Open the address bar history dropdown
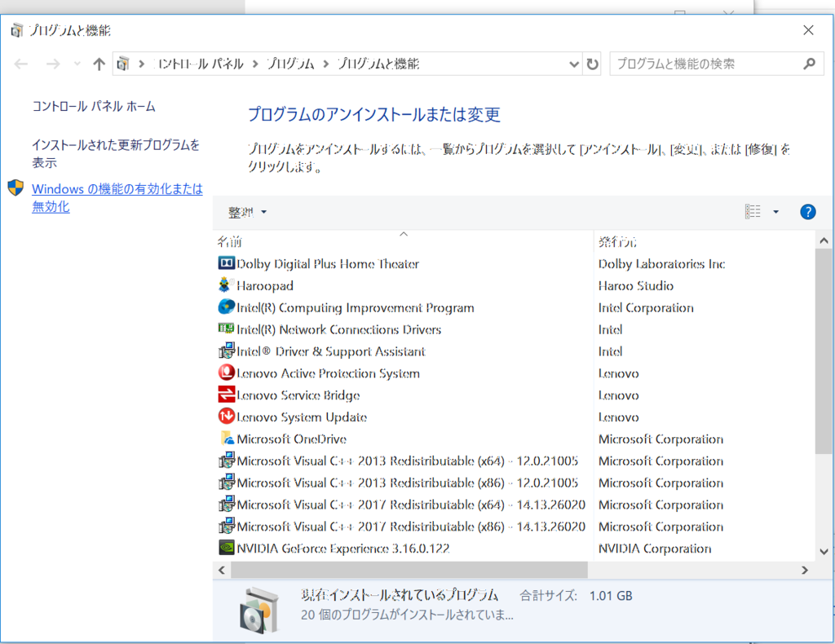The width and height of the screenshot is (835, 644). click(x=573, y=64)
